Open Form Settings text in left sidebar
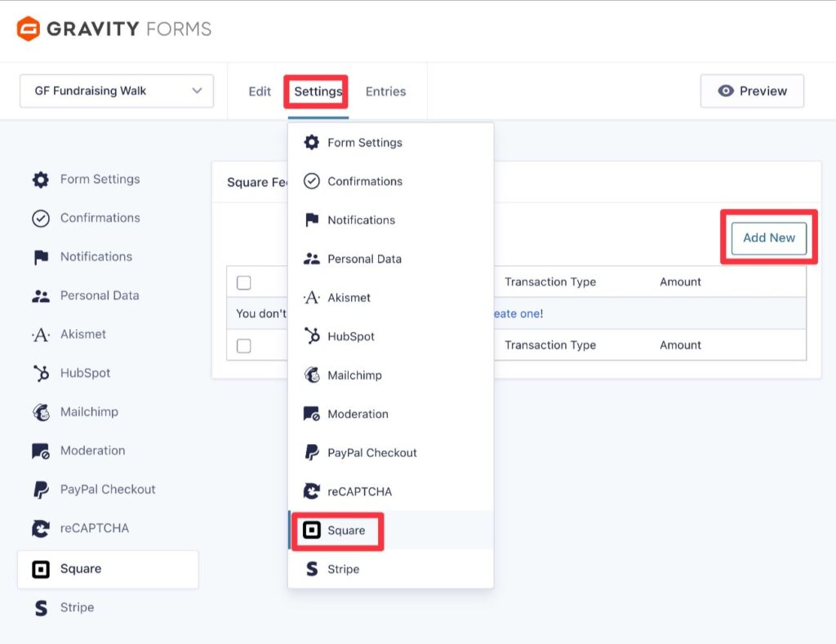 (100, 179)
